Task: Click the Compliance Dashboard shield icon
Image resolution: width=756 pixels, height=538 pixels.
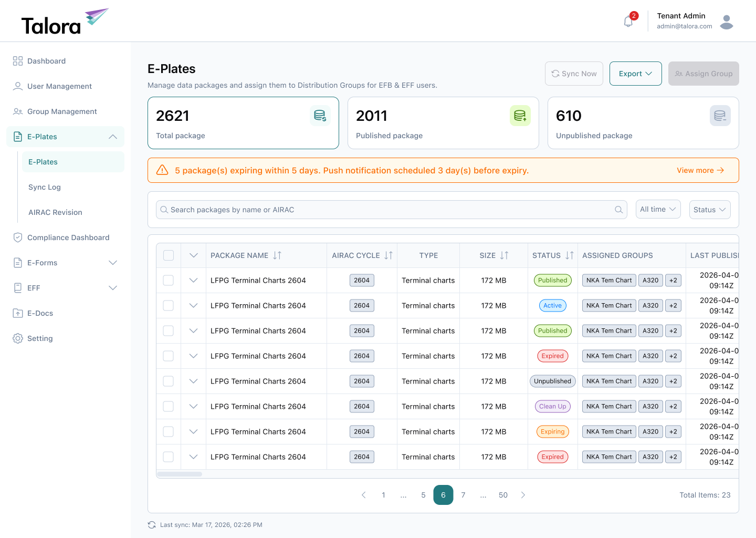Action: pos(18,237)
